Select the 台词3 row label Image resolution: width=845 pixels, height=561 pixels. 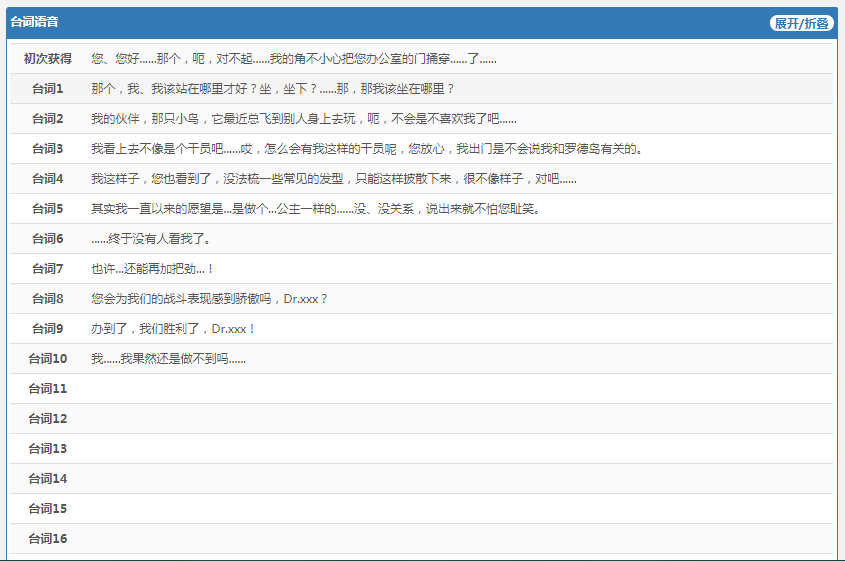click(x=47, y=149)
